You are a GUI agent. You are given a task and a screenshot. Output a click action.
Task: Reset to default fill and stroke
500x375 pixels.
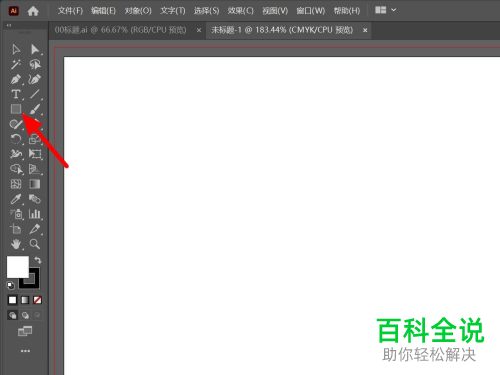tap(10, 285)
